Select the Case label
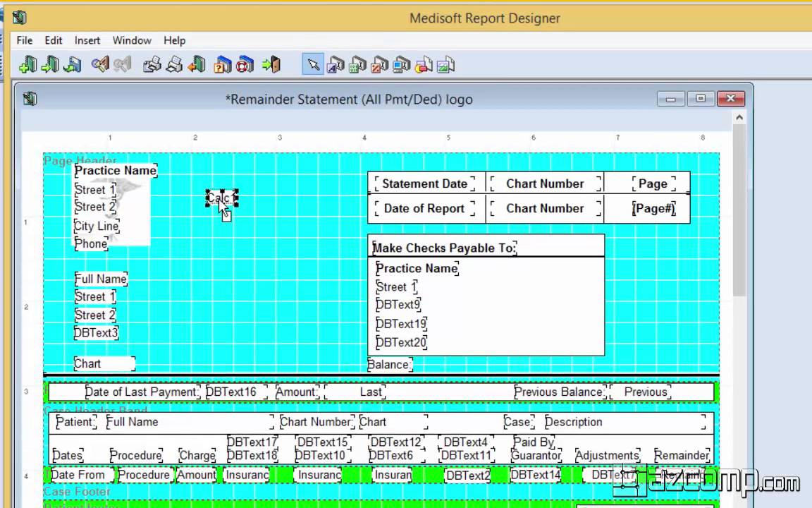 [519, 422]
